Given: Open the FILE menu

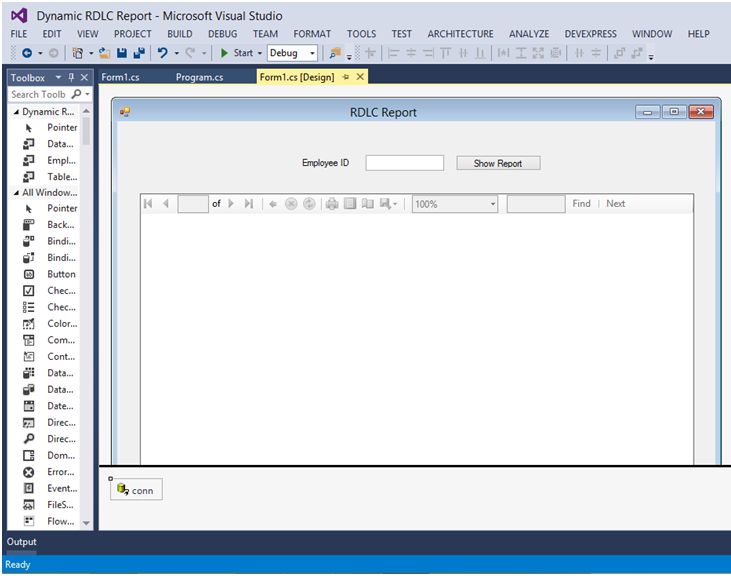Looking at the screenshot, I should (19, 34).
